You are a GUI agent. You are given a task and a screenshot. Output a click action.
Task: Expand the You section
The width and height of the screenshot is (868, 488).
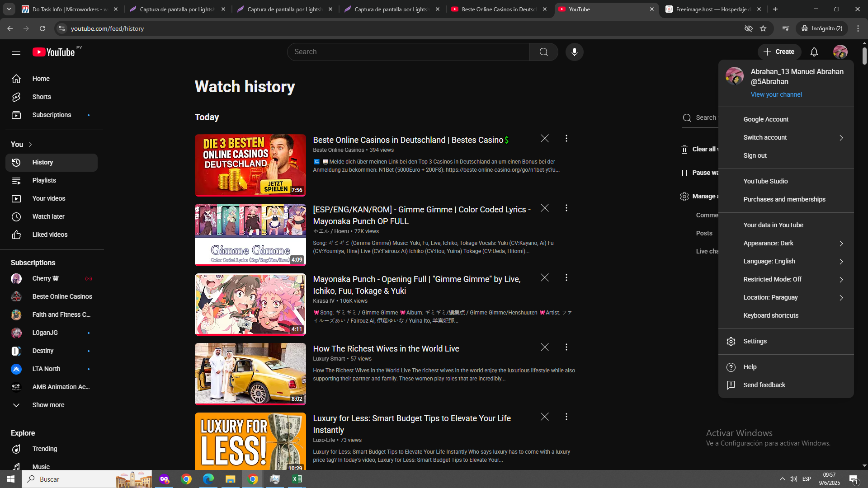(22, 145)
